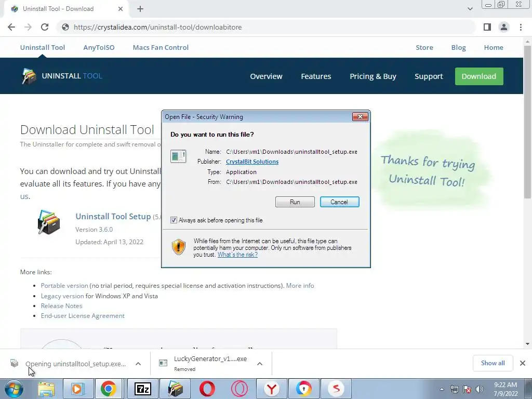Open the browser profile avatar icon
The height and width of the screenshot is (399, 532).
[x=504, y=27]
